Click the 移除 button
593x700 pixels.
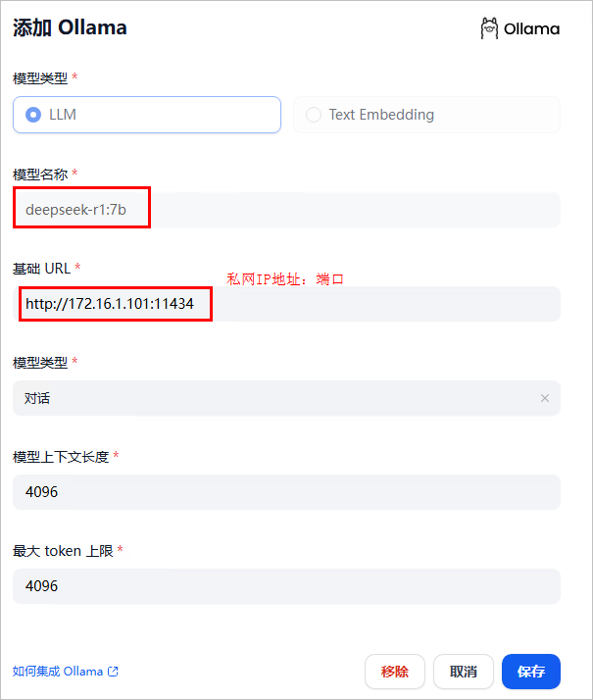(x=394, y=672)
